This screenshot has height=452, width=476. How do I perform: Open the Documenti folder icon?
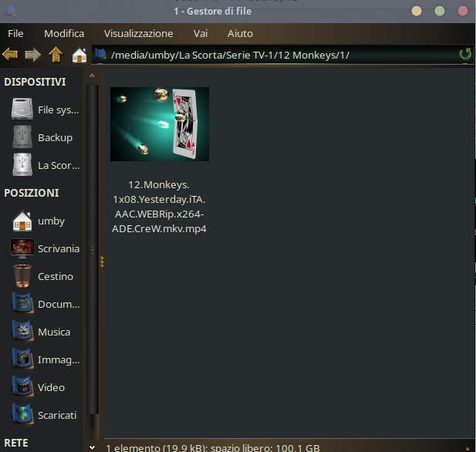click(x=22, y=304)
